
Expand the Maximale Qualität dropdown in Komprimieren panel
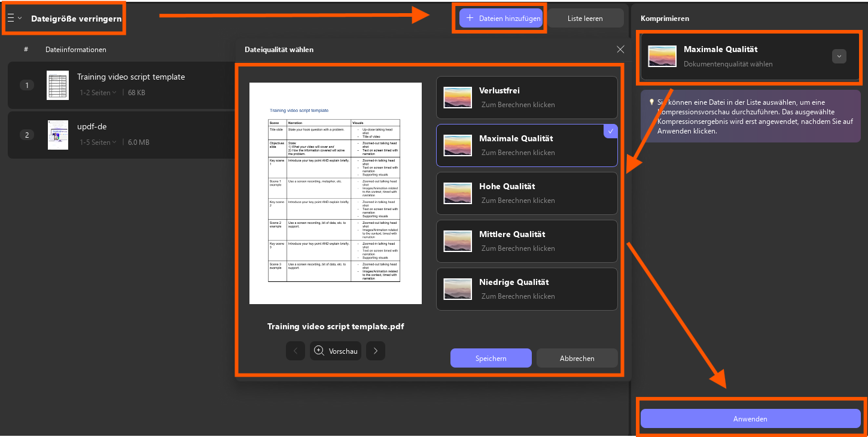[x=839, y=56]
